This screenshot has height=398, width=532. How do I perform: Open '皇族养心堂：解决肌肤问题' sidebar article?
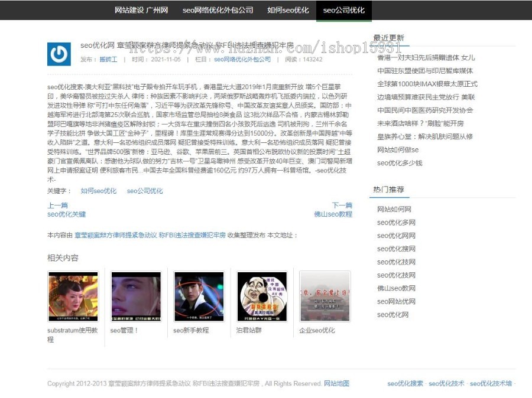(x=424, y=136)
